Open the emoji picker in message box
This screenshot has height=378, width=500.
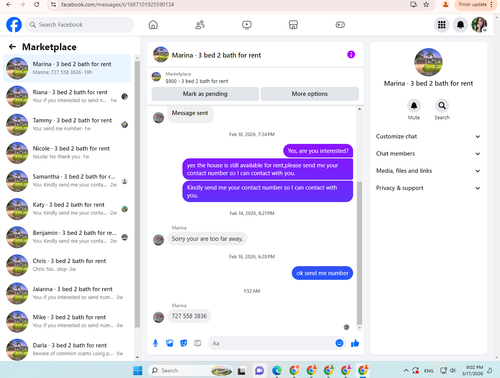(339, 343)
